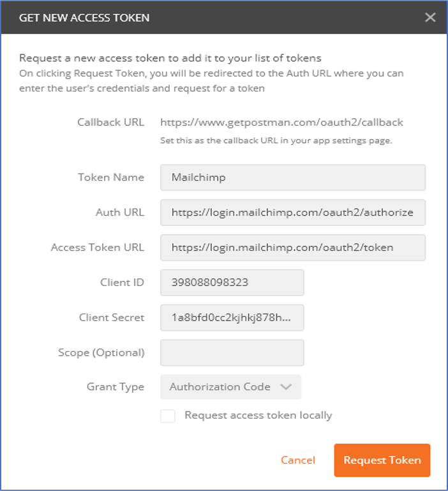Image resolution: width=448 pixels, height=491 pixels.
Task: Focus the empty Scope (Optional) field
Action: [x=232, y=352]
